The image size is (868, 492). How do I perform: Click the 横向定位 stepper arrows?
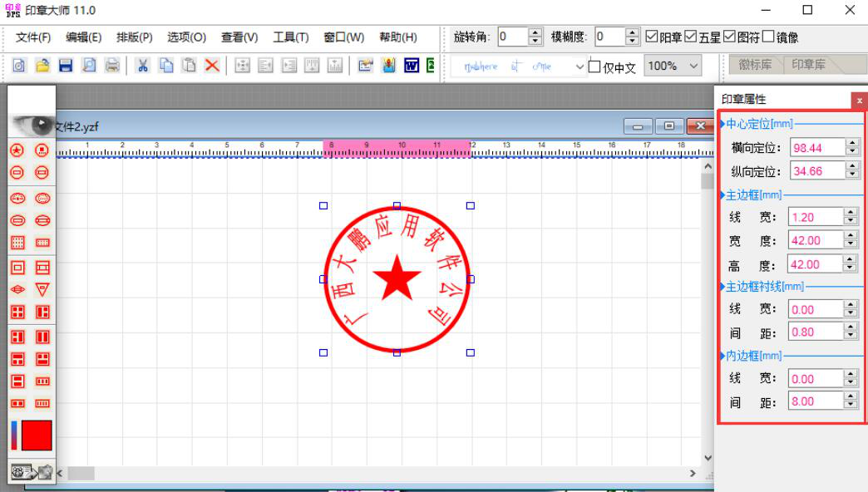point(852,147)
